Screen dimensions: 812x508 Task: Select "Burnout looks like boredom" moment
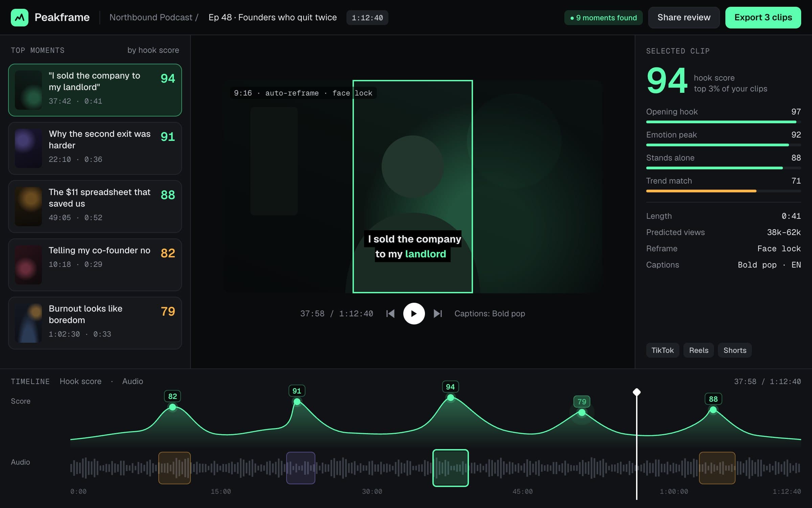click(x=95, y=323)
